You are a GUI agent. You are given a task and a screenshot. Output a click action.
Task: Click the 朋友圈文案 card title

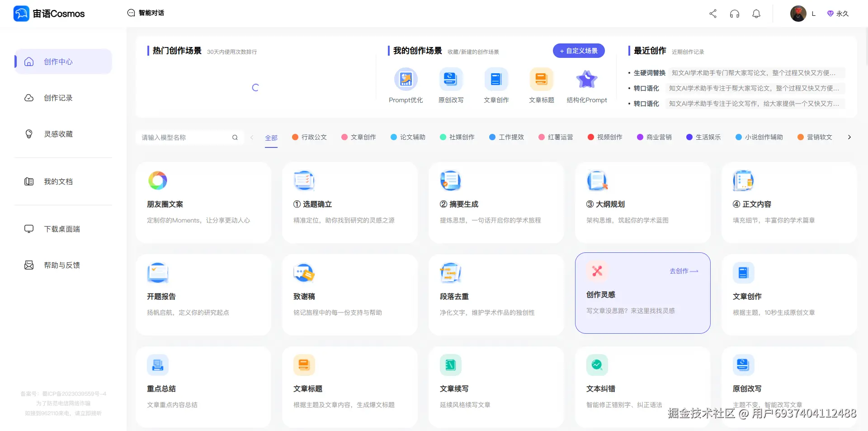(x=165, y=204)
